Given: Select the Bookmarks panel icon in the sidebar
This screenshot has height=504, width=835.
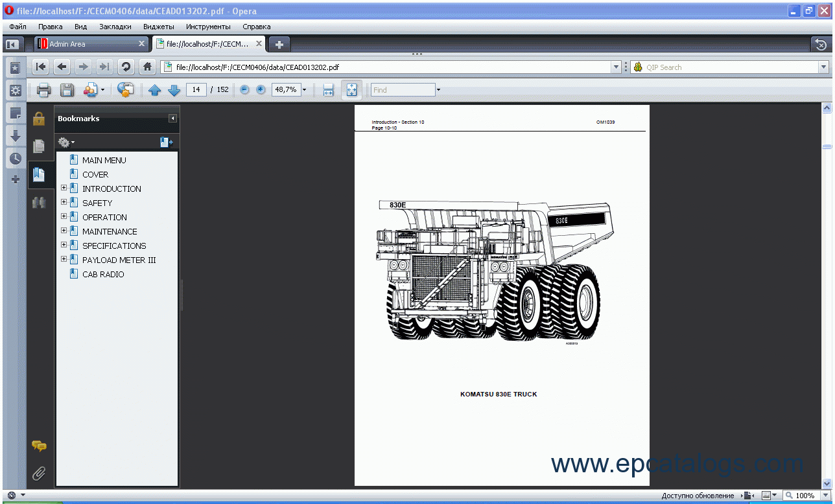Looking at the screenshot, I should [x=39, y=174].
